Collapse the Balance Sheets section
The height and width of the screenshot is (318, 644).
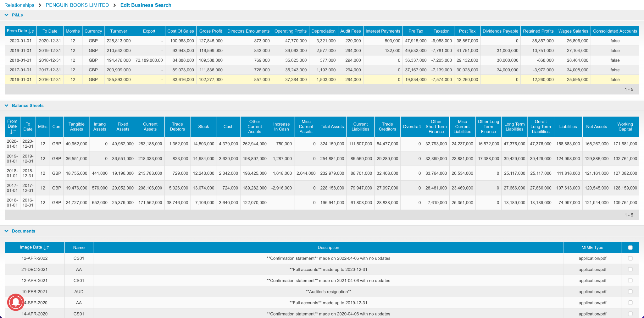coord(7,106)
